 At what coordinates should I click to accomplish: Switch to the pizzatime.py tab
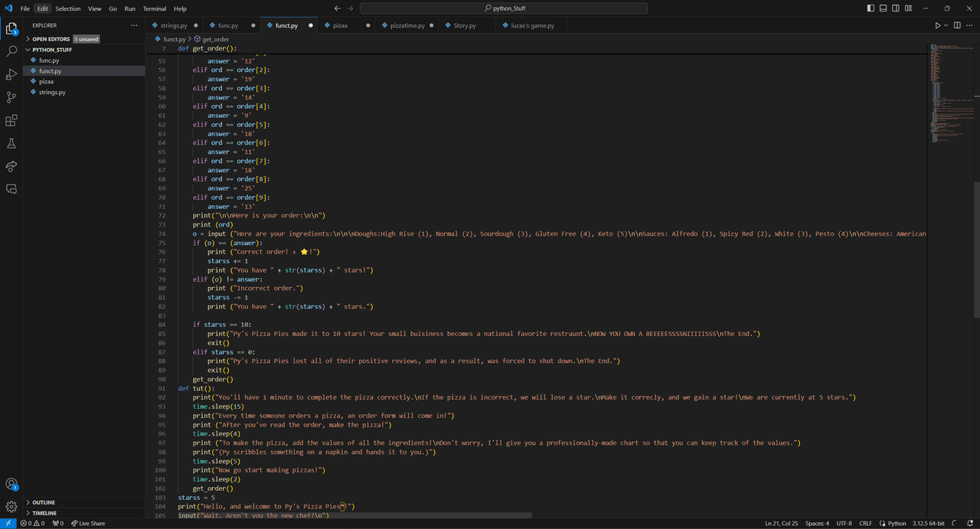[407, 25]
